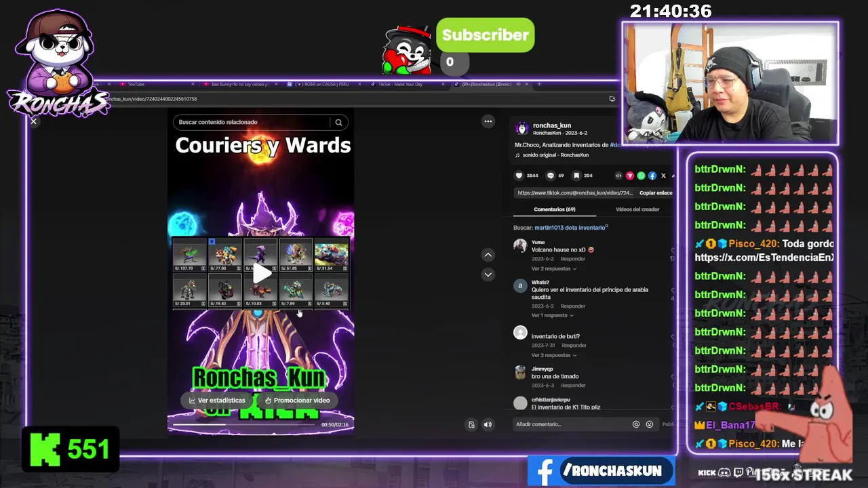The width and height of the screenshot is (868, 488).
Task: Reply to Whats? comment with Responder
Action: (x=573, y=306)
